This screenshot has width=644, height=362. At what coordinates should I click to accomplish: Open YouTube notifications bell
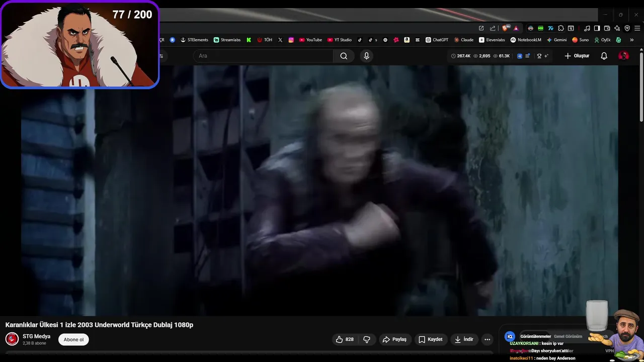(604, 56)
